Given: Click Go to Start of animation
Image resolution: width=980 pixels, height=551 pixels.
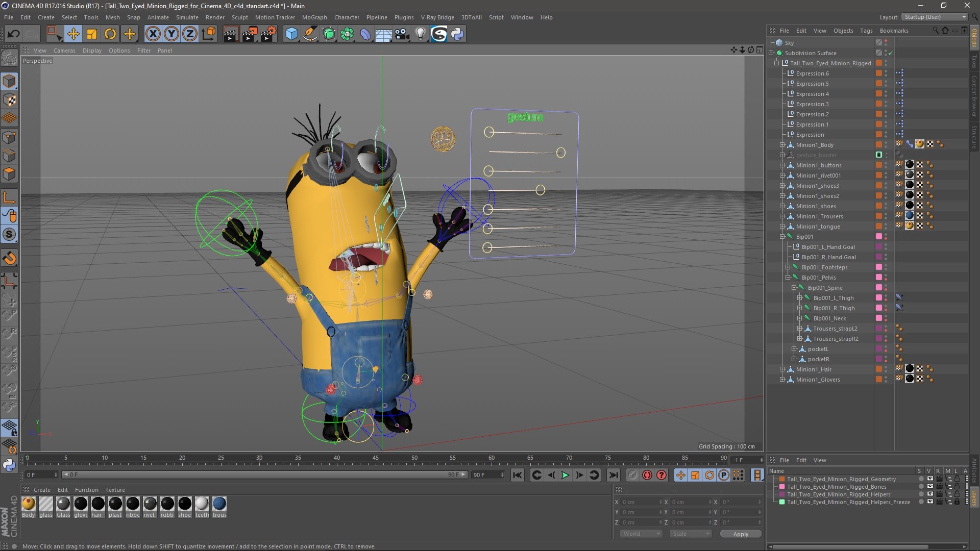Looking at the screenshot, I should [518, 475].
